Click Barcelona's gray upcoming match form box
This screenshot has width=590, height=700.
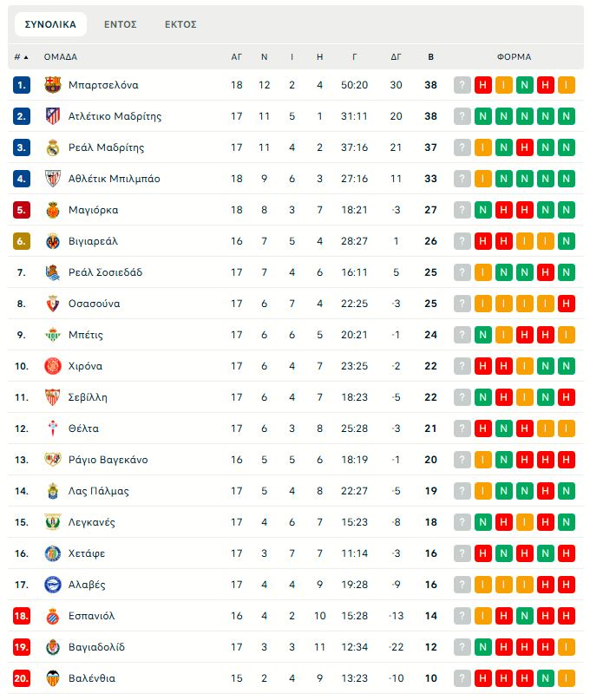[x=462, y=85]
